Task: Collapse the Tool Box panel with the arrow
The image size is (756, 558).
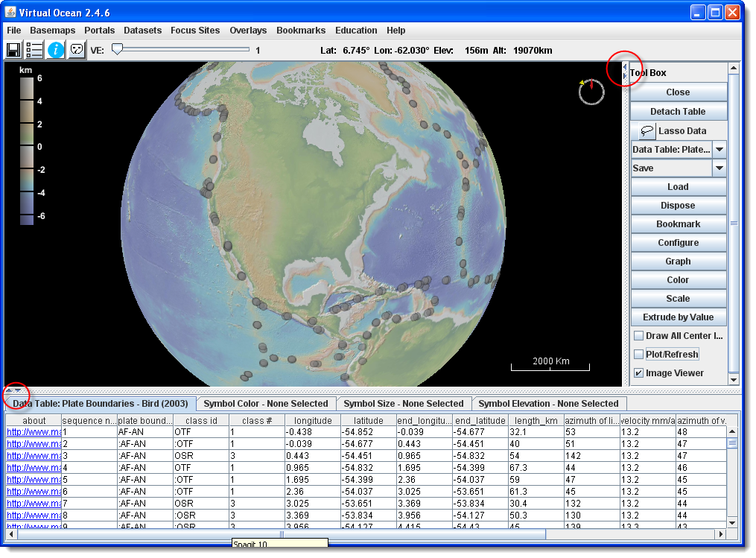Action: (624, 67)
